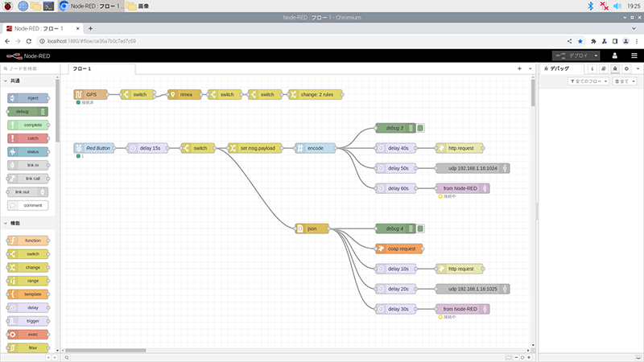Screen dimensions: 644x362
Task: Click the user account icon
Action: click(614, 56)
